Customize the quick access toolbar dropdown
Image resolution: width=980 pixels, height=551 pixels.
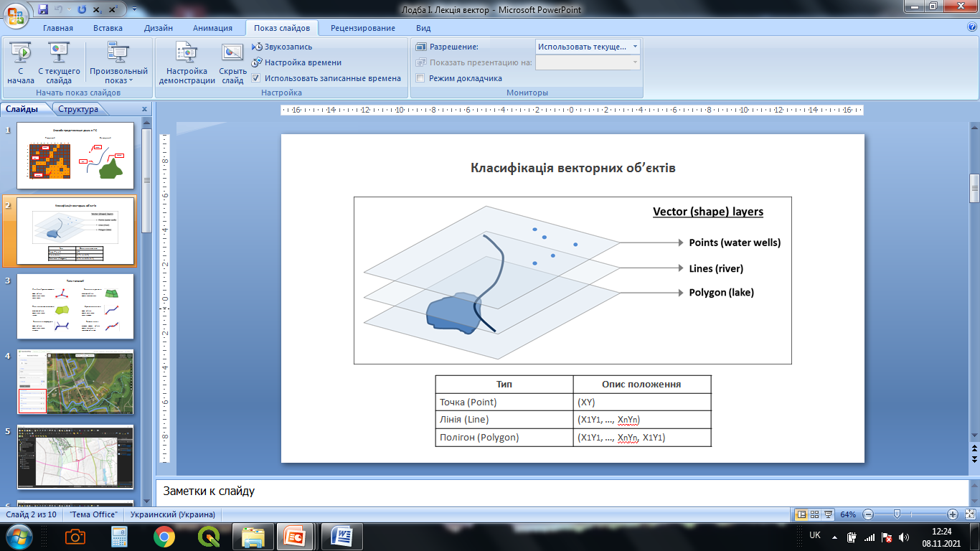[135, 10]
